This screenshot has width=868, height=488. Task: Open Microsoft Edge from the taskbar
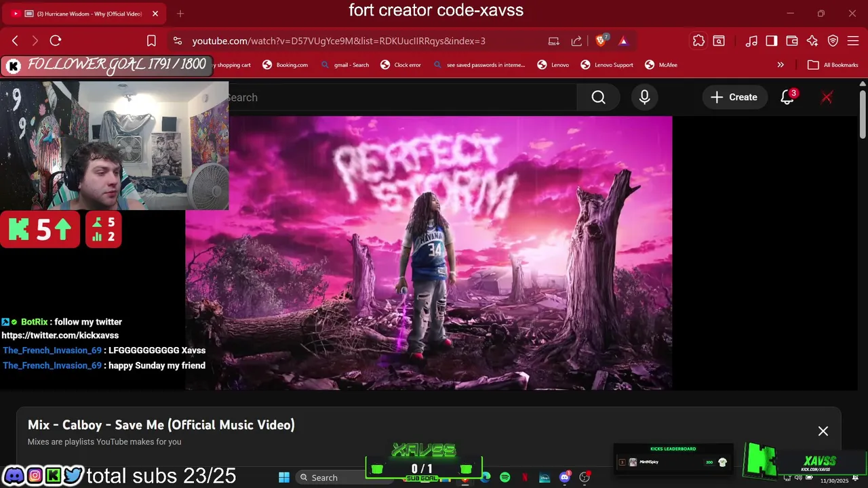pos(485,477)
